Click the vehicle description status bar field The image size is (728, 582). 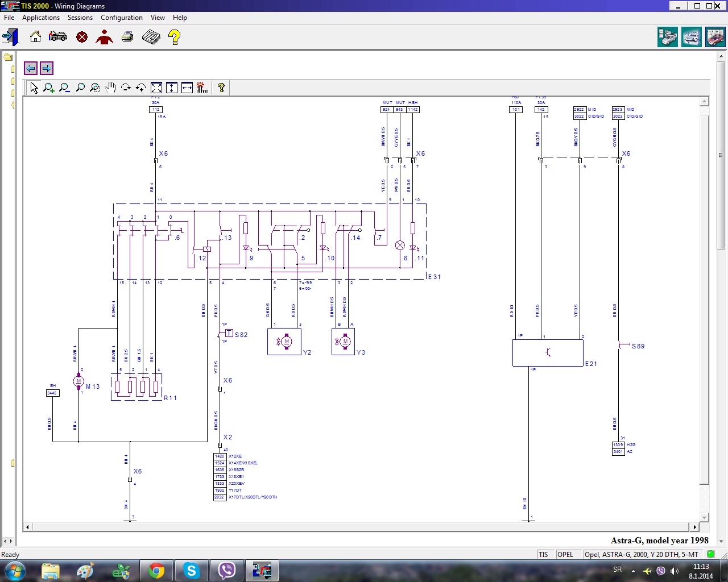point(643,555)
